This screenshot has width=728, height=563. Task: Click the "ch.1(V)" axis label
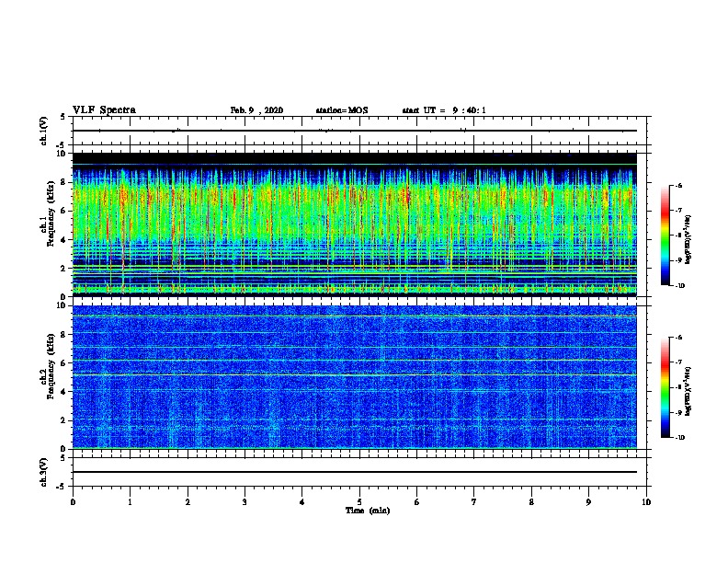(44, 131)
